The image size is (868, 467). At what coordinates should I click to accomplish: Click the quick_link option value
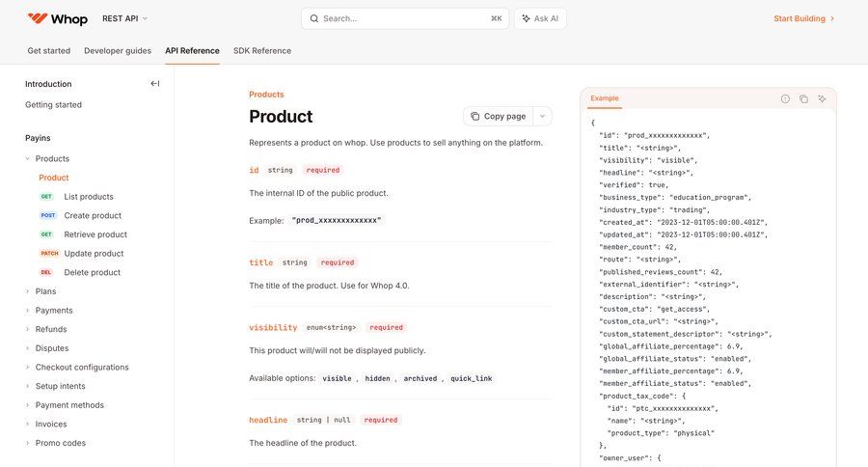pyautogui.click(x=471, y=378)
